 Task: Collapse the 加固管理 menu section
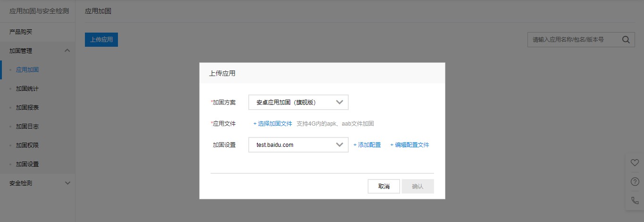point(67,51)
